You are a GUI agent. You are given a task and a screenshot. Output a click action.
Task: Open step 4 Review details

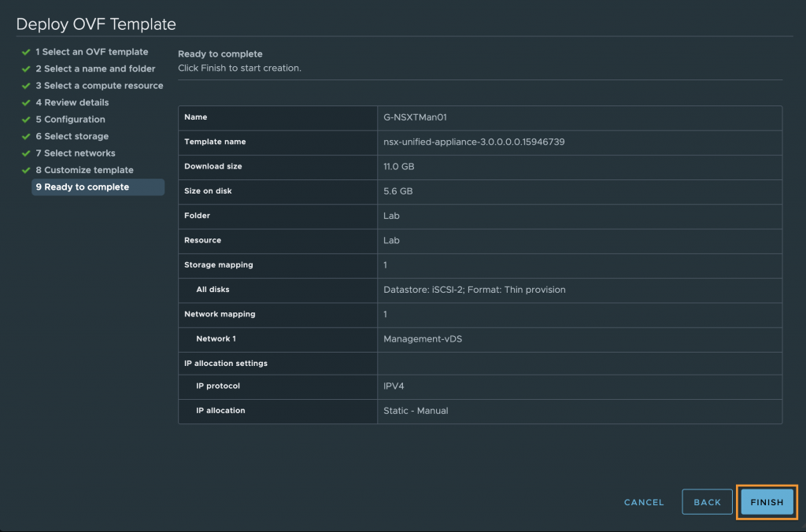(72, 103)
